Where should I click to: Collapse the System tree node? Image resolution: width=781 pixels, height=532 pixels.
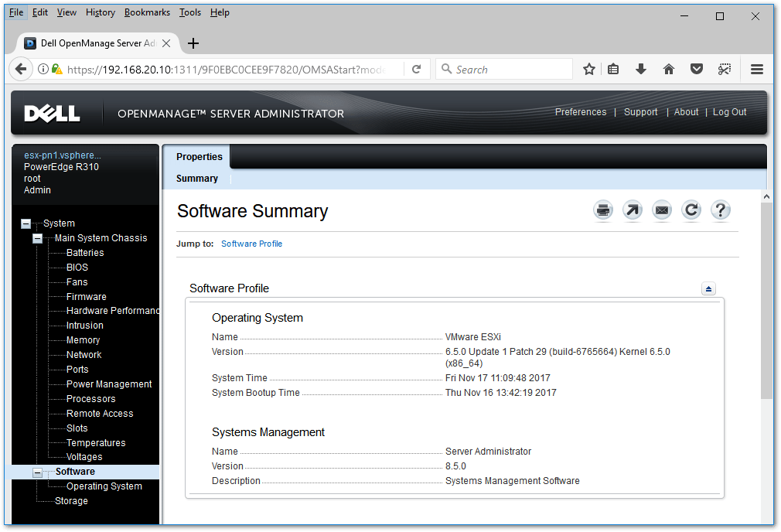(x=26, y=223)
